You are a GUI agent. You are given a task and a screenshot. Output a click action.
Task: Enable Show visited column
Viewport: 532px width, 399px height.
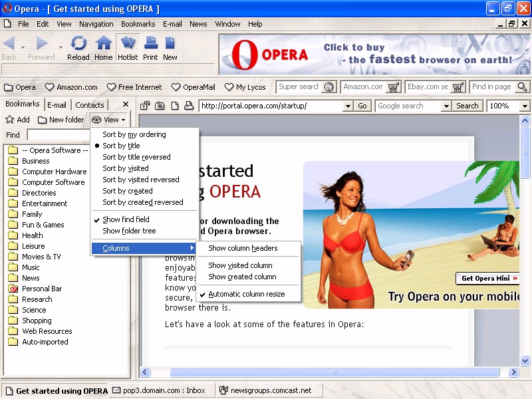(x=249, y=265)
